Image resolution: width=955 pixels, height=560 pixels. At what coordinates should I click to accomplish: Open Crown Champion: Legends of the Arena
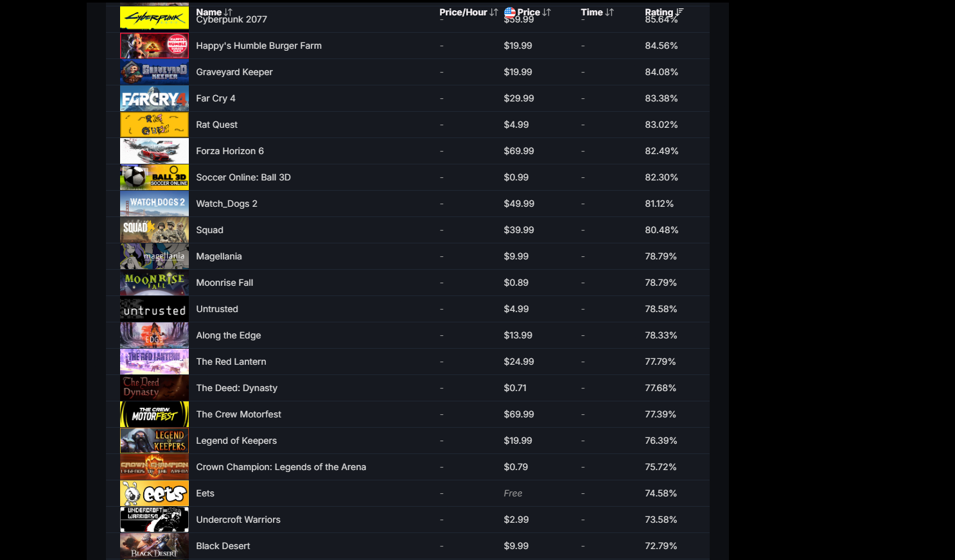click(x=281, y=467)
